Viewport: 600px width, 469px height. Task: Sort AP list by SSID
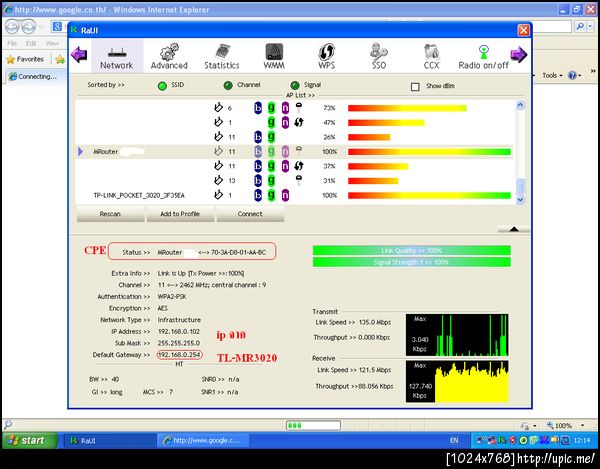click(162, 86)
